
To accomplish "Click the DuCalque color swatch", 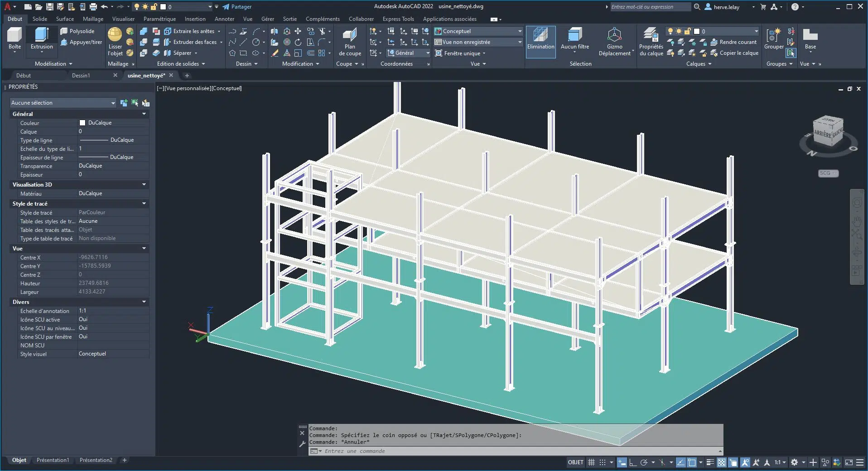I will point(82,123).
